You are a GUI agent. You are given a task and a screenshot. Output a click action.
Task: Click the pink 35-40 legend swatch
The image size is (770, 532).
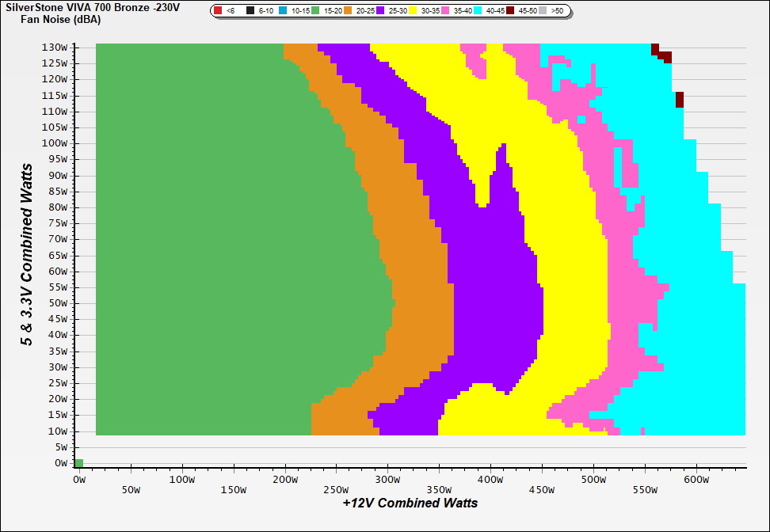pos(445,11)
